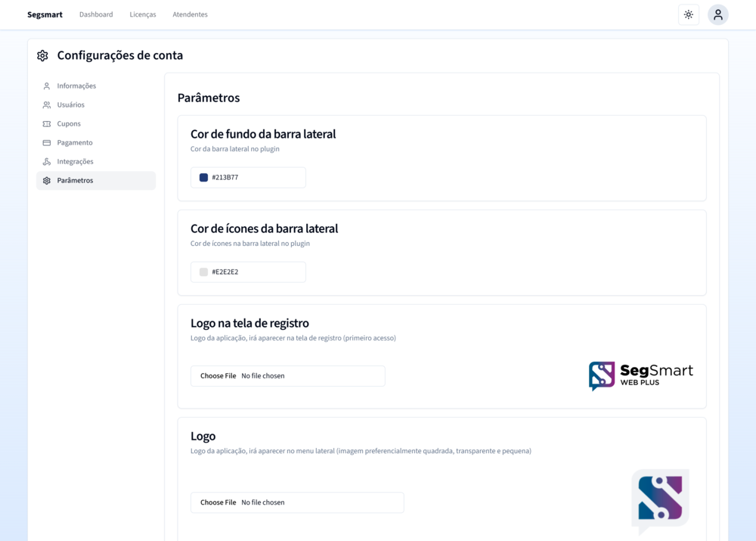Open Atendentes in top navigation
The height and width of the screenshot is (541, 756).
pos(190,14)
